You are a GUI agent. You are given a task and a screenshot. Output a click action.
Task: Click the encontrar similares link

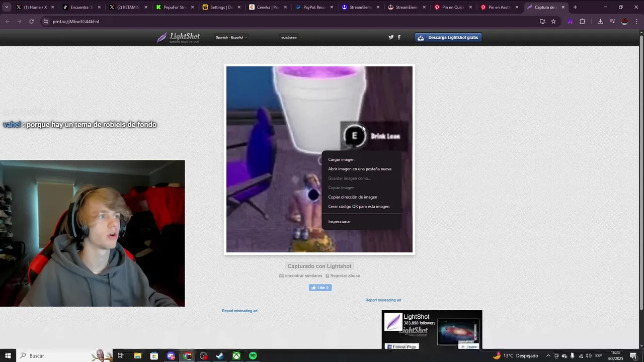[301, 276]
